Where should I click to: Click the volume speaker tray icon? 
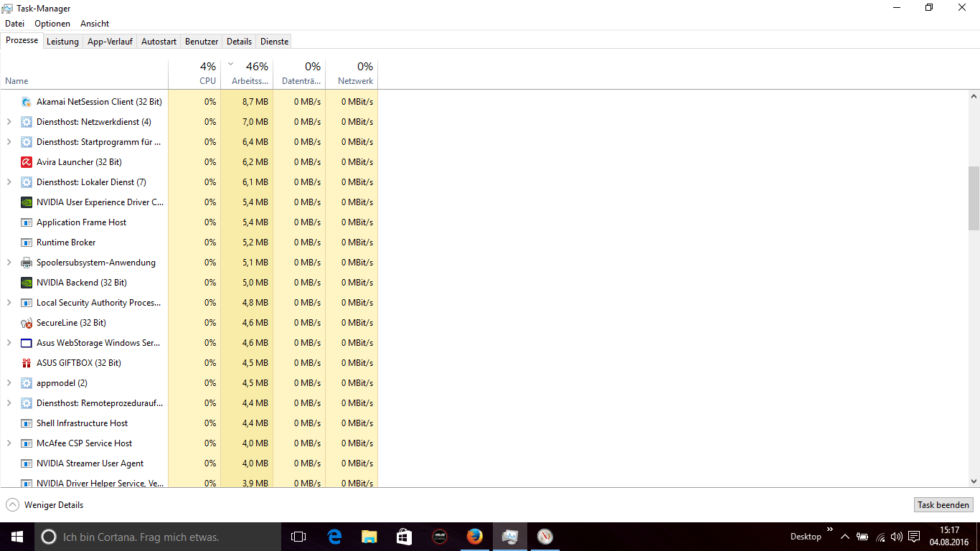click(x=897, y=537)
